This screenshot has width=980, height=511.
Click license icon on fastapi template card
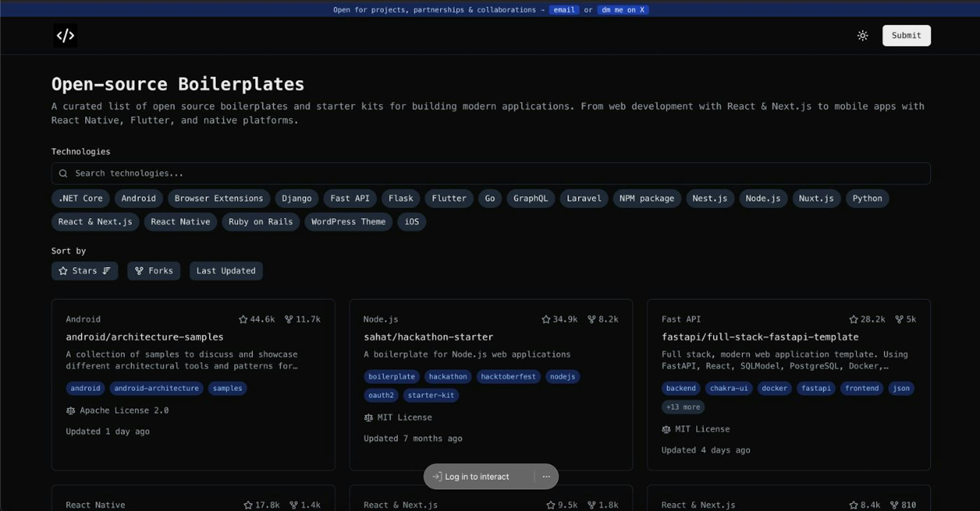(x=666, y=429)
